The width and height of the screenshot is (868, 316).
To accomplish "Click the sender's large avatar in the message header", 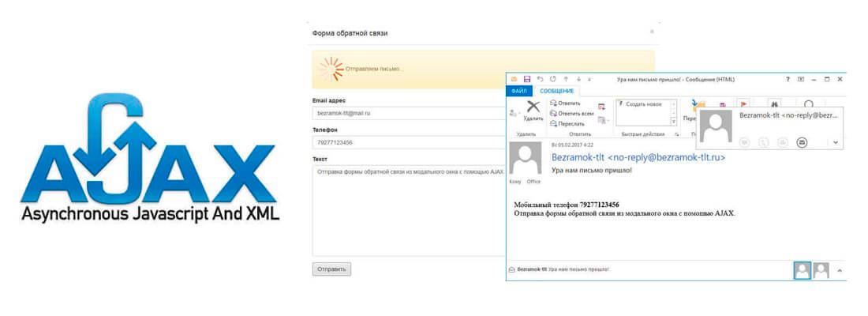I will click(526, 158).
